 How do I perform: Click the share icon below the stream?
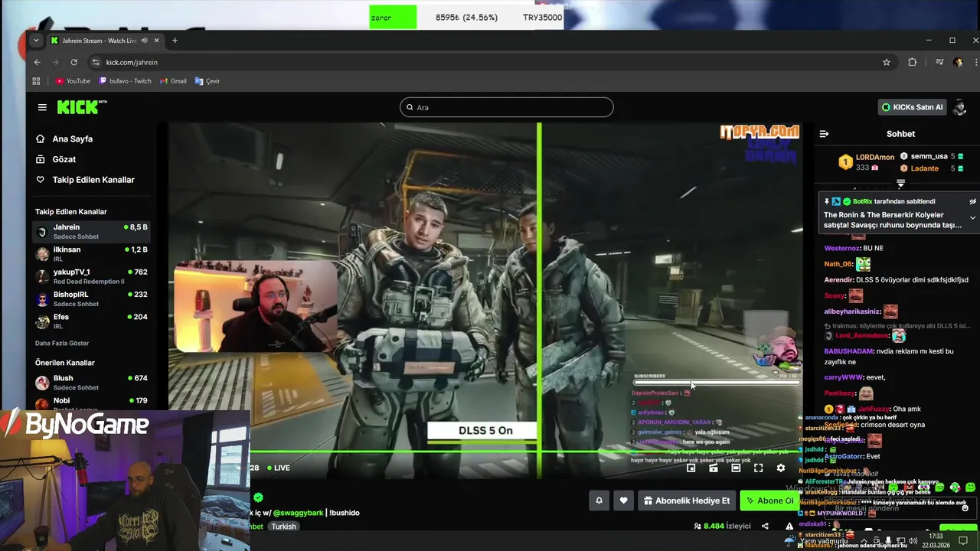(x=765, y=526)
